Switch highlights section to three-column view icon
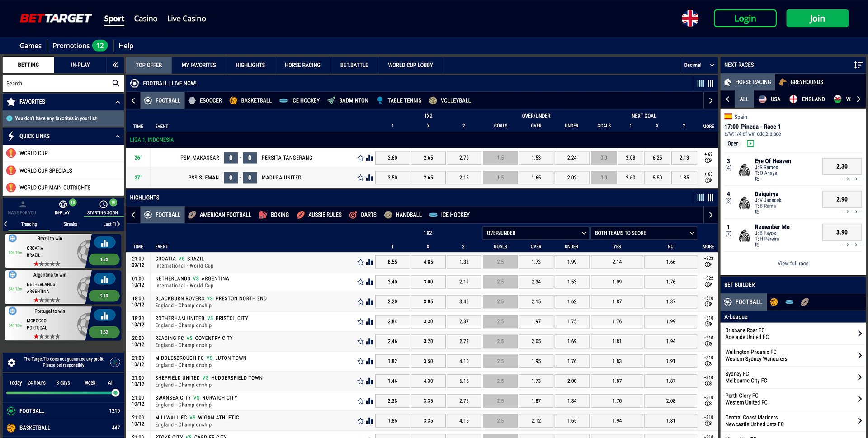 (x=711, y=198)
